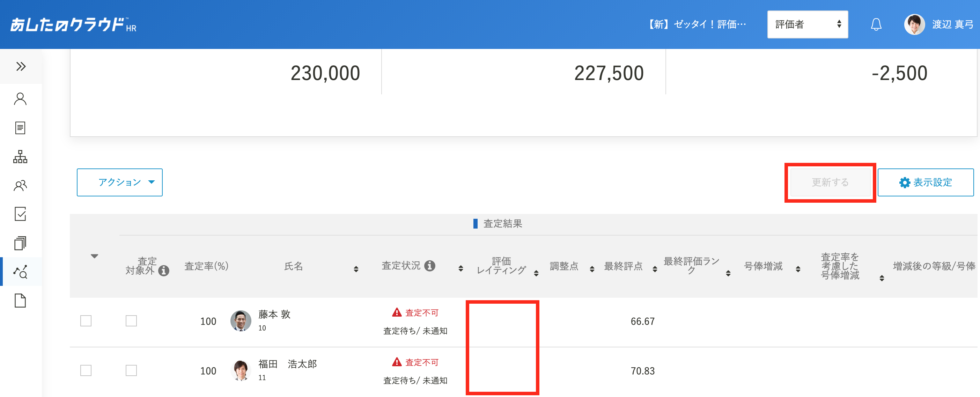Click the 渡辺 真弓 user name

[x=952, y=24]
